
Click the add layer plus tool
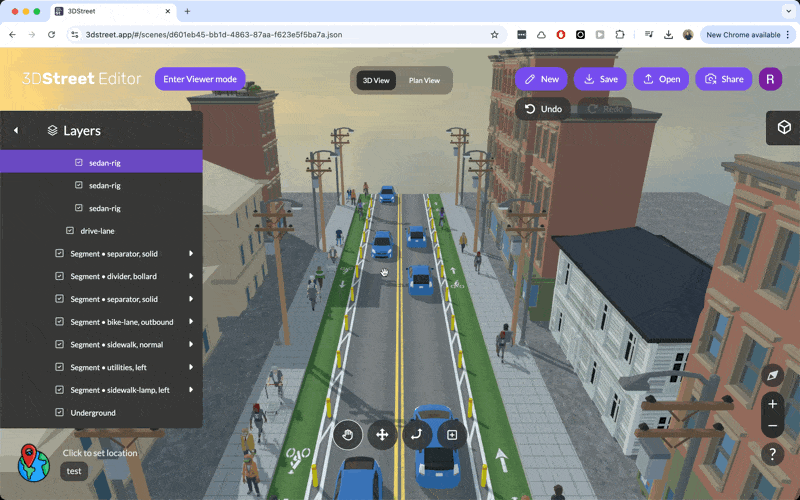[451, 435]
